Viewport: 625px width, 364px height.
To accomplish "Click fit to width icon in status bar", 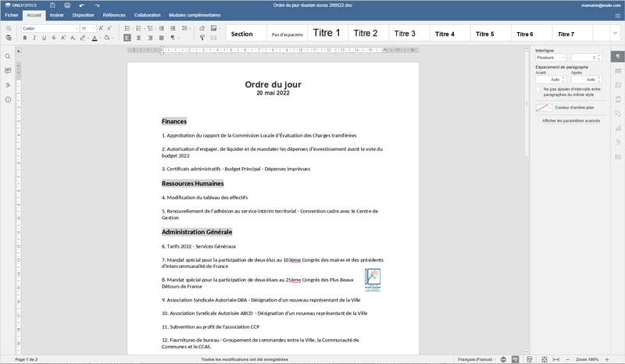I will 555,359.
